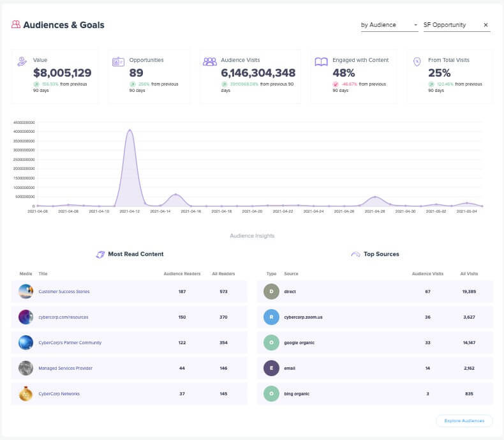Screen dimensions: 504x440
Task: Open the 'by Audience' dropdown
Action: pyautogui.click(x=389, y=25)
